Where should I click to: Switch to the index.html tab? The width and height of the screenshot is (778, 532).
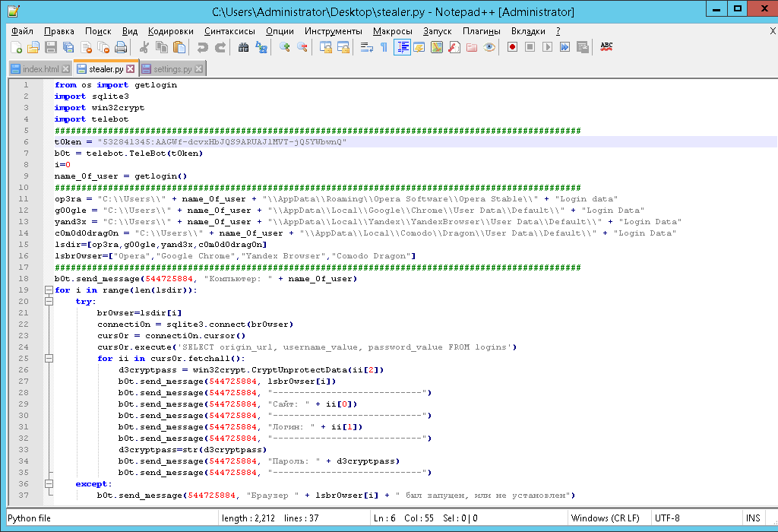pos(40,69)
